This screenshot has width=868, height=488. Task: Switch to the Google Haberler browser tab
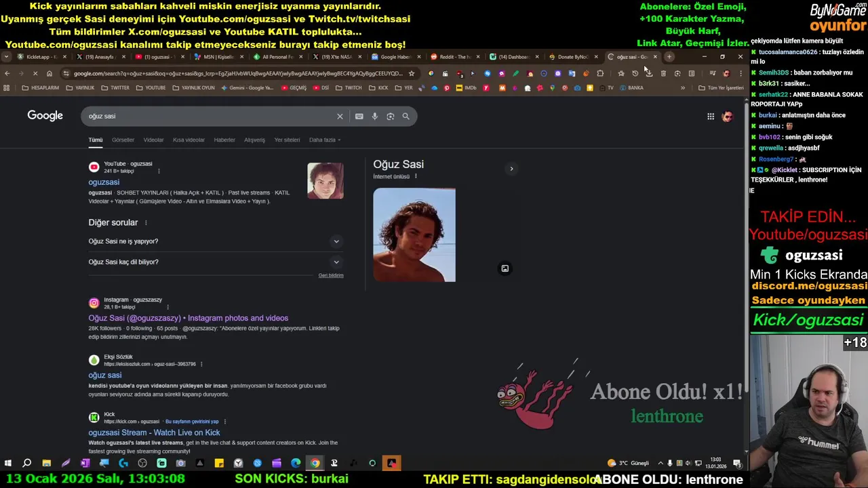395,57
